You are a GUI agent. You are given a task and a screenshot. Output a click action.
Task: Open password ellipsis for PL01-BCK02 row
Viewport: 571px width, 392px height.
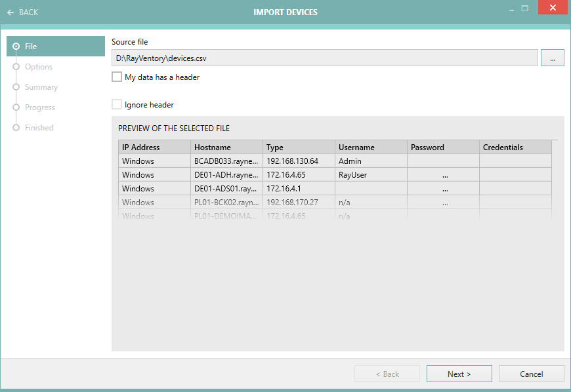coord(444,203)
